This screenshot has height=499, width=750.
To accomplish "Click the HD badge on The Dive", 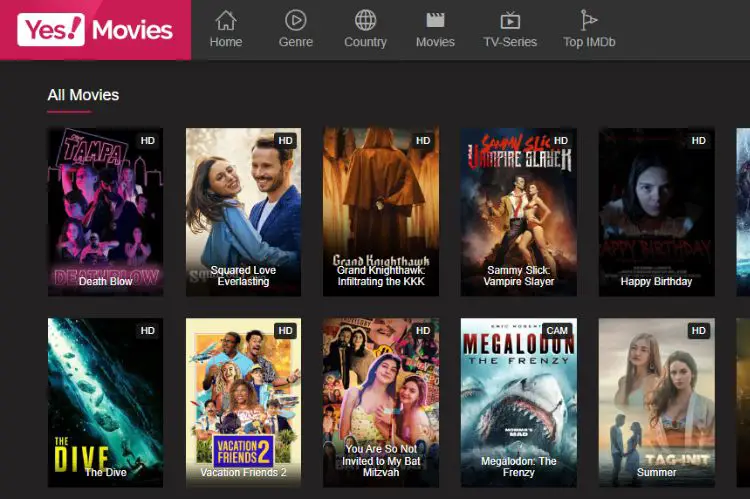I will tap(147, 331).
